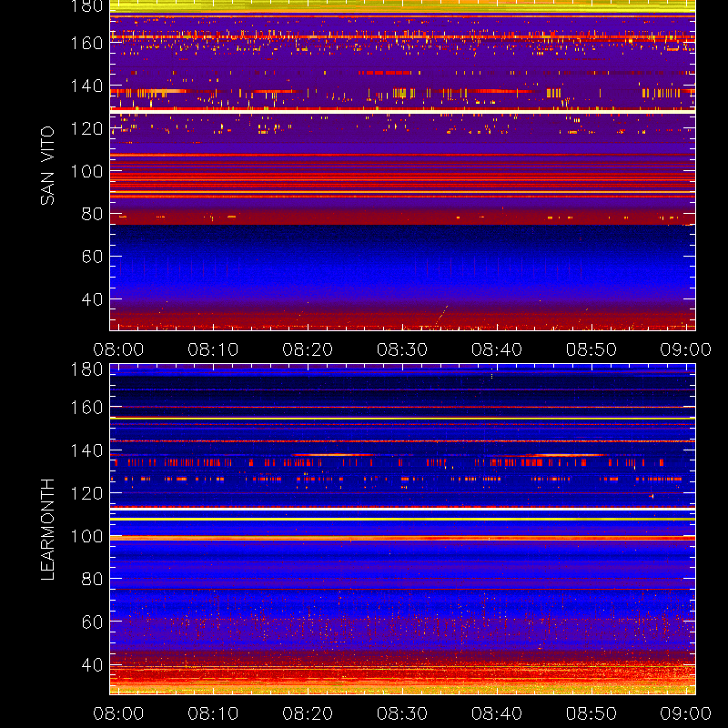This screenshot has width=728, height=728.
Task: Click the 08:50 time label under Learmonth plot
Action: click(x=591, y=713)
